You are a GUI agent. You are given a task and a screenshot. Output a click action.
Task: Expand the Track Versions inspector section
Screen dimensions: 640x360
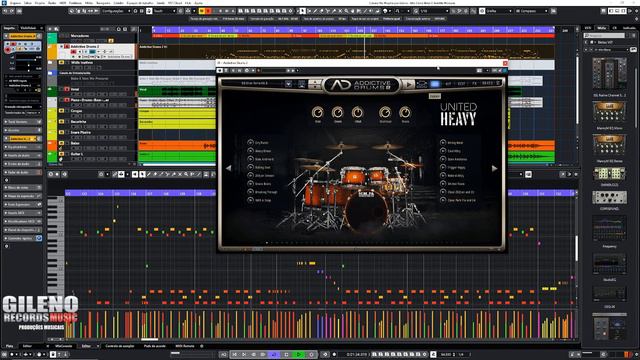tap(22, 122)
